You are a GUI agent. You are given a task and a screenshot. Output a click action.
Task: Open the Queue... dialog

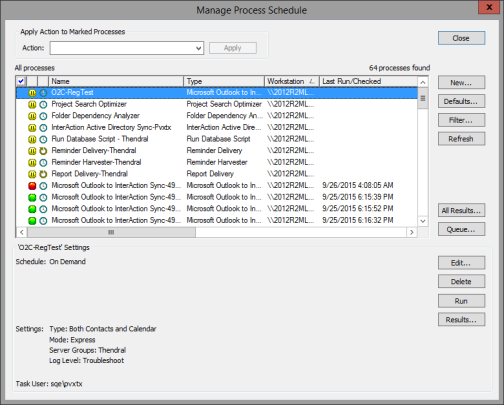[461, 229]
